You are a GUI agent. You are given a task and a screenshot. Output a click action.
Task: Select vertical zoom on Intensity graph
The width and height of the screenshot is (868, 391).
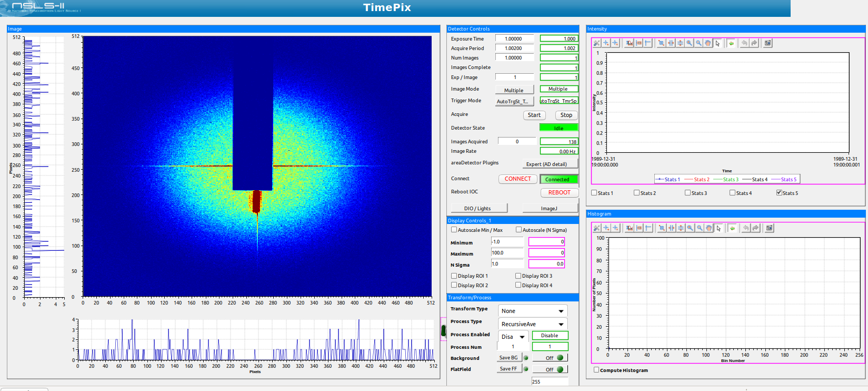680,43
